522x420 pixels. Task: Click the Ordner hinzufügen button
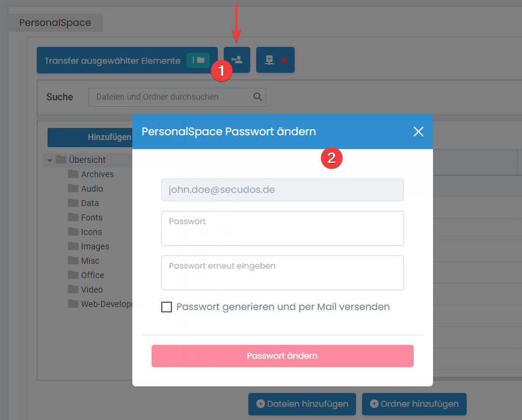tap(414, 404)
